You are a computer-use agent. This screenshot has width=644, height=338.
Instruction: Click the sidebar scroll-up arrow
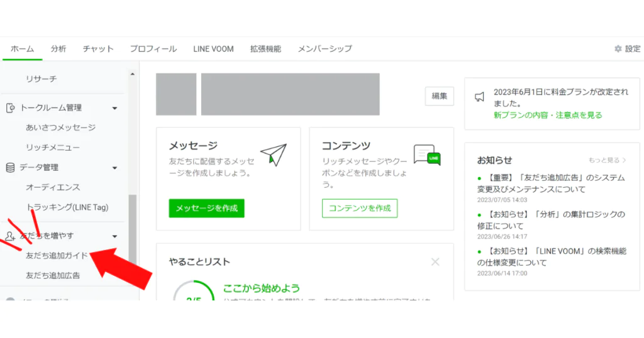[132, 74]
